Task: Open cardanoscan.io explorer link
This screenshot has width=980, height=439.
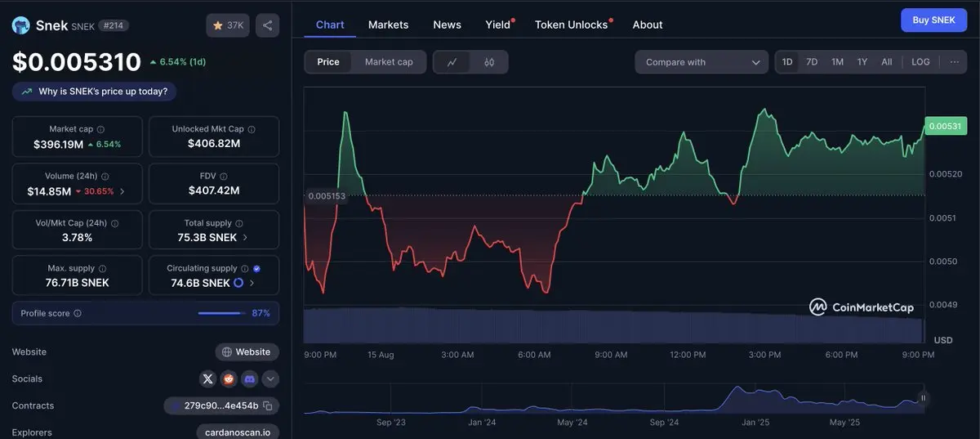Action: pyautogui.click(x=238, y=432)
